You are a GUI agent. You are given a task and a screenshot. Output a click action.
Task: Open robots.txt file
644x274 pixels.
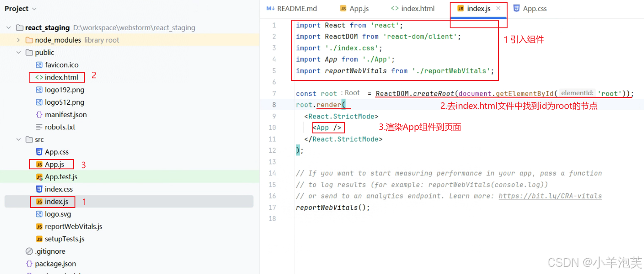pyautogui.click(x=60, y=127)
